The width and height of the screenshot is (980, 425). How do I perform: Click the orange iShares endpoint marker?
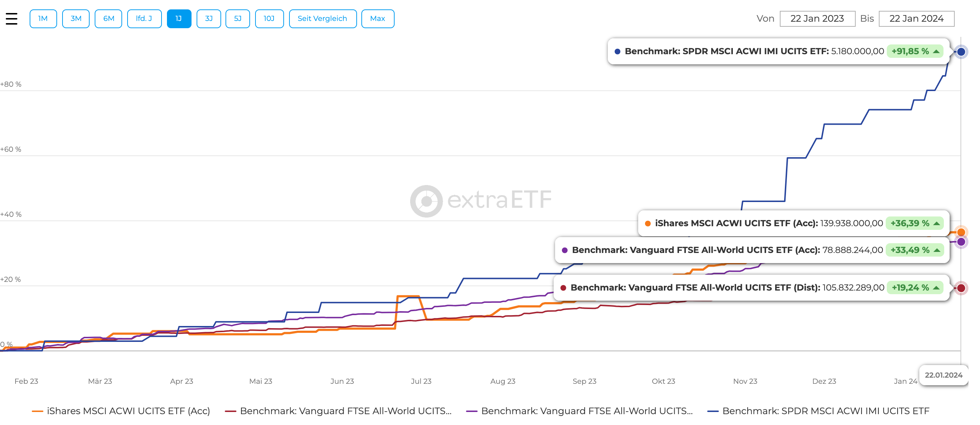pyautogui.click(x=960, y=232)
